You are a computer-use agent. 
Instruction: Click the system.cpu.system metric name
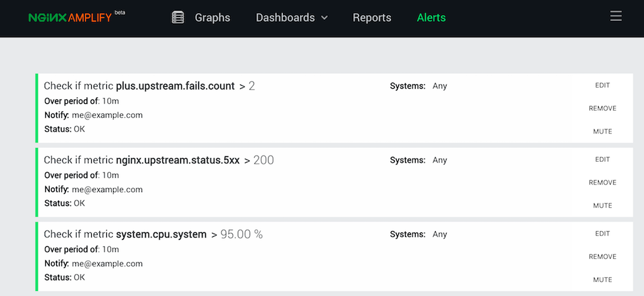click(161, 235)
